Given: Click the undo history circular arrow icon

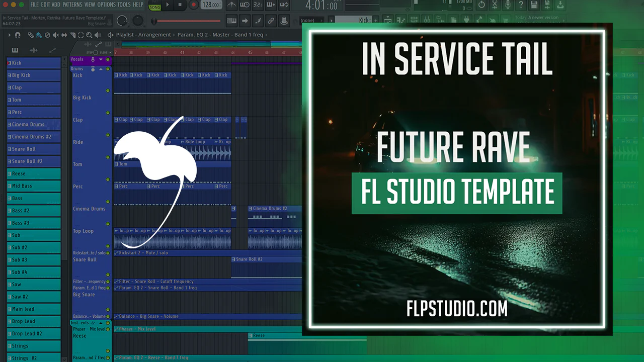Looking at the screenshot, I should click(x=481, y=5).
